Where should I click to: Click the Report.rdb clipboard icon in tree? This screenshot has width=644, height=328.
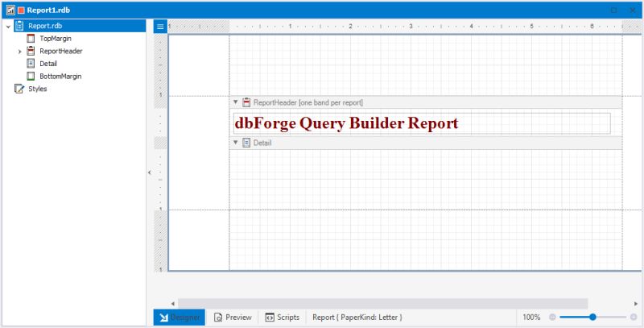(19, 26)
